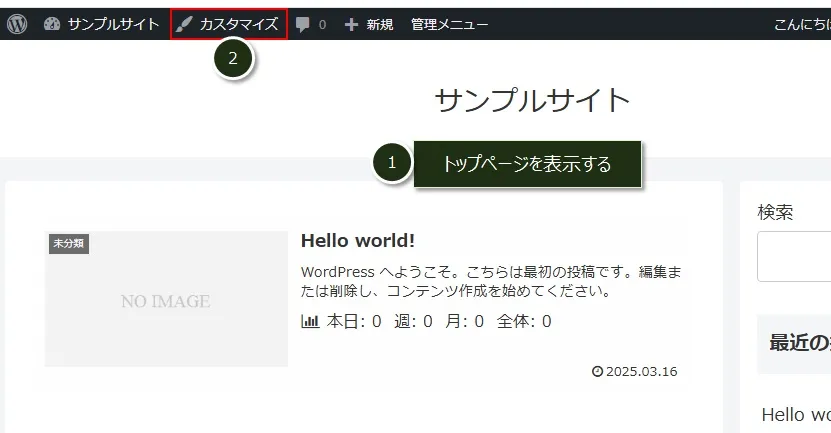Open the 管理メニュー menu

(x=449, y=24)
